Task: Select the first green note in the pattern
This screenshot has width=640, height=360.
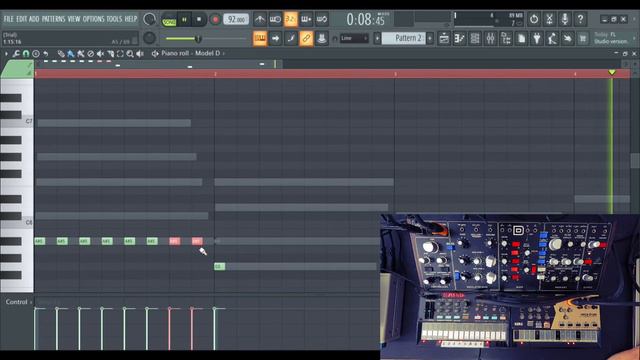Action: click(x=40, y=241)
